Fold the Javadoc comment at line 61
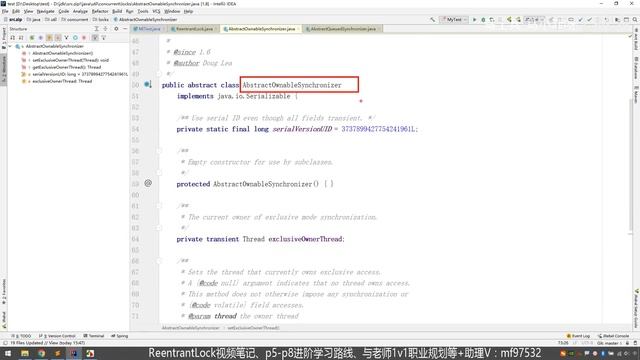 coord(159,206)
